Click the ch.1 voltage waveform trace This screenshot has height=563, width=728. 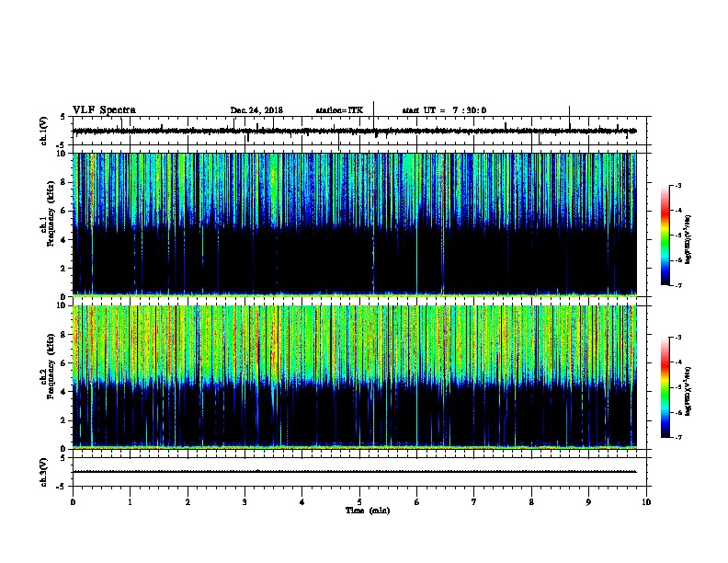(355, 131)
